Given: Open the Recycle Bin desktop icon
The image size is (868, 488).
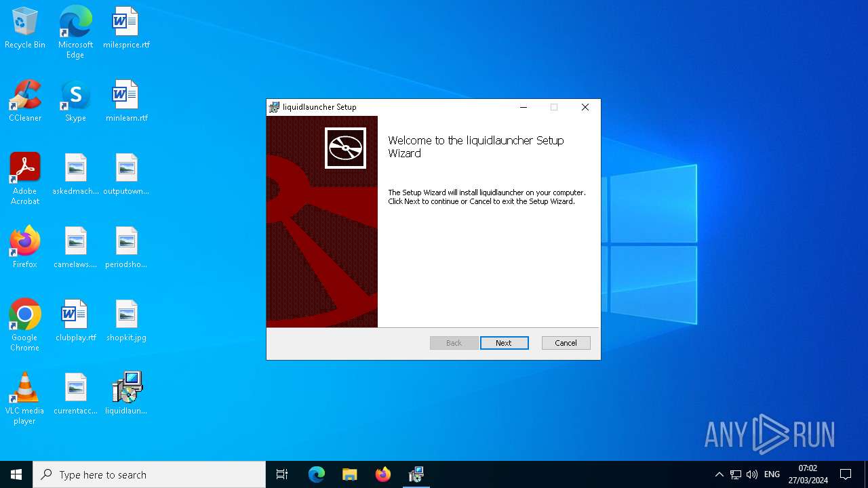Looking at the screenshot, I should pyautogui.click(x=25, y=28).
